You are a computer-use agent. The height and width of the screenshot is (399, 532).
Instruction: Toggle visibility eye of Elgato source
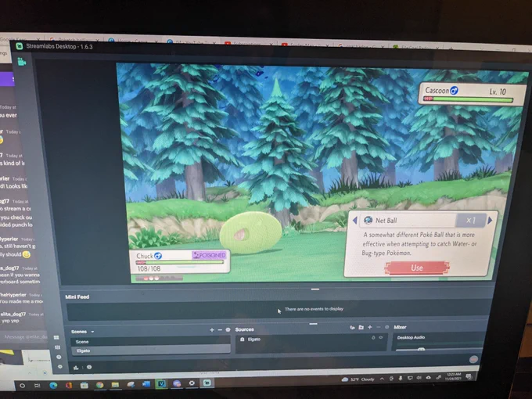[x=381, y=338]
